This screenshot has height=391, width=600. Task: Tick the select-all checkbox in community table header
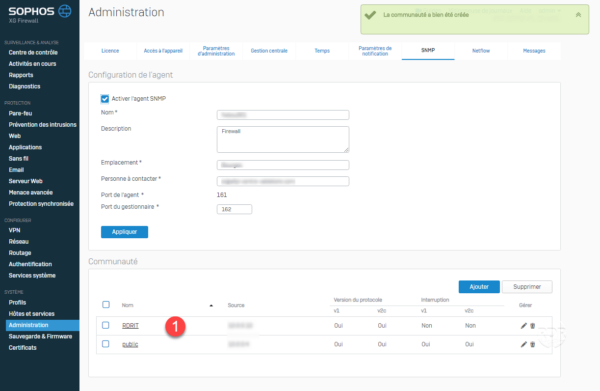pyautogui.click(x=106, y=305)
